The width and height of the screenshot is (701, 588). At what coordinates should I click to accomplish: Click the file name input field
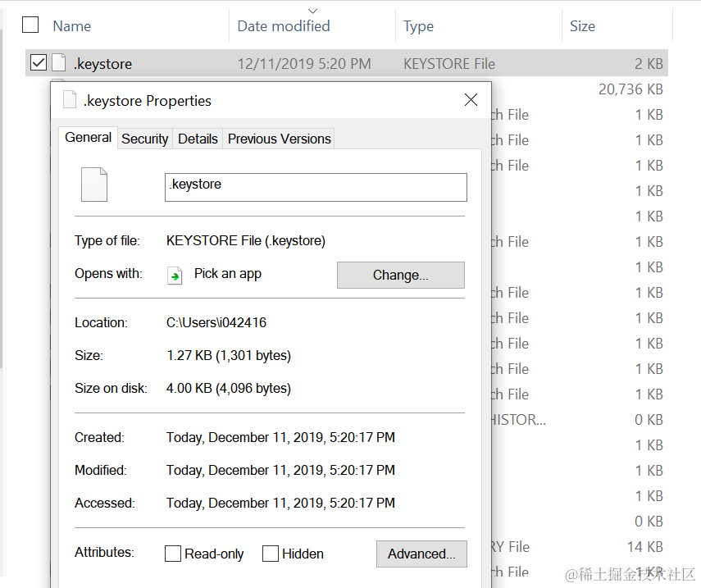[x=316, y=187]
